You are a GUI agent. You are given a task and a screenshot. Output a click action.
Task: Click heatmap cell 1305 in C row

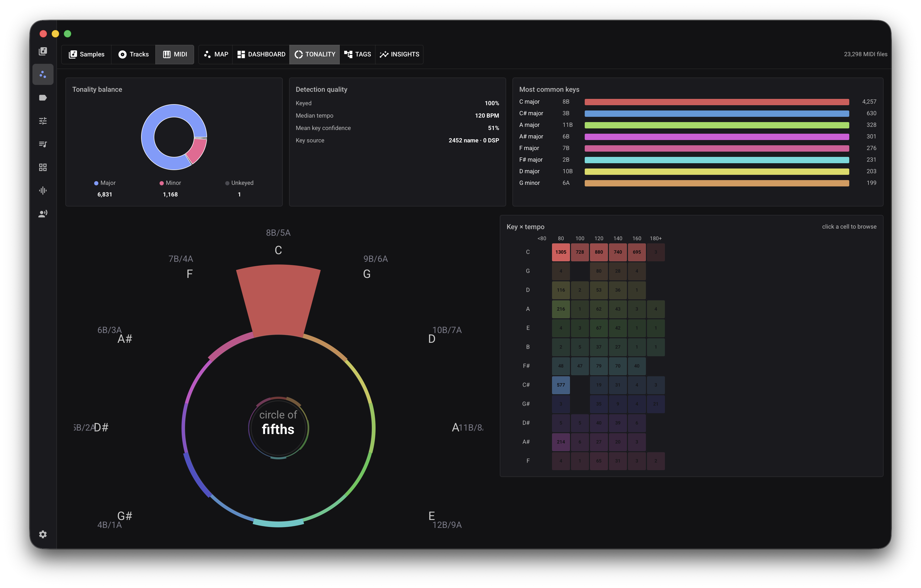(x=561, y=252)
